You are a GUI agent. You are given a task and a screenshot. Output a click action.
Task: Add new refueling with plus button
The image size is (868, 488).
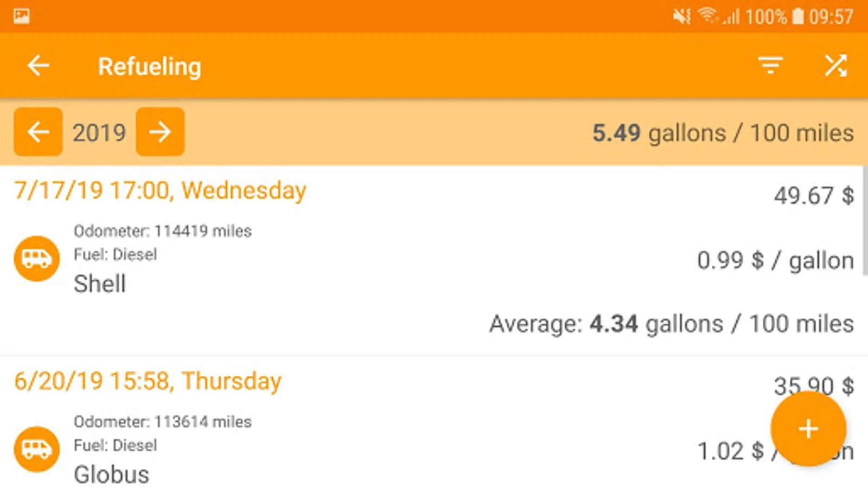[808, 429]
